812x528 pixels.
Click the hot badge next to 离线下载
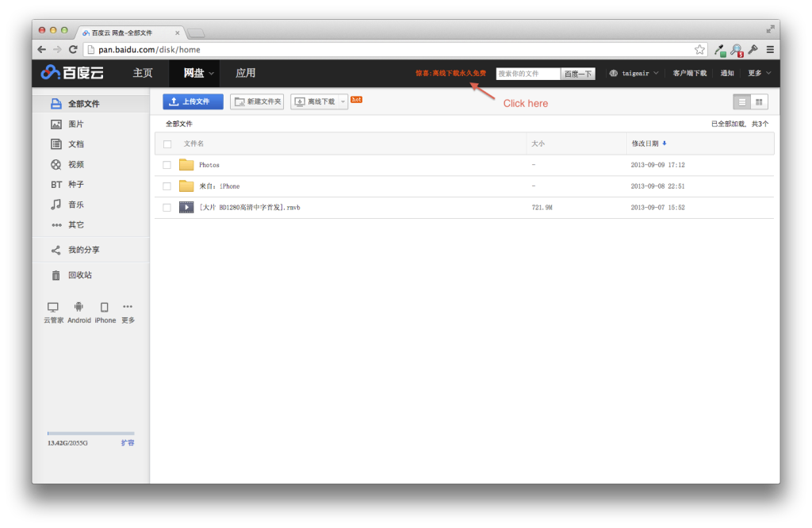coord(356,99)
